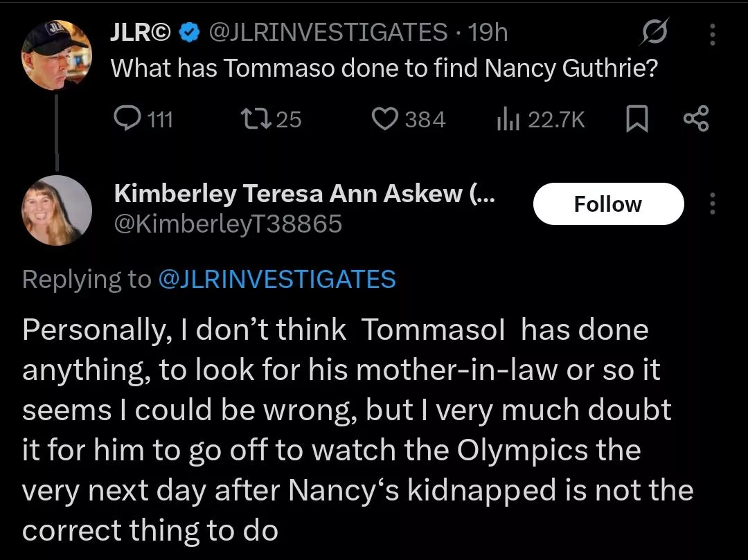Open the @JLRINVESTIGATES mention link in reply
Image resolution: width=748 pixels, height=560 pixels.
pyautogui.click(x=277, y=279)
